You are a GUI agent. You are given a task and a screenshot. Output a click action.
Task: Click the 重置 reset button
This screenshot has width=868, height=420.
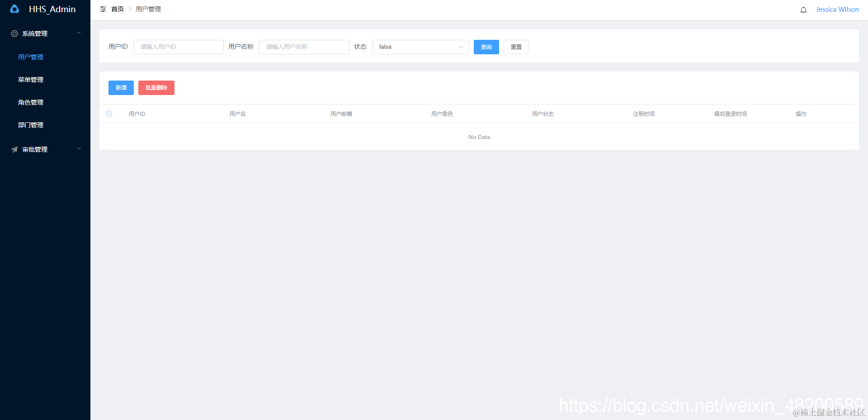[516, 47]
